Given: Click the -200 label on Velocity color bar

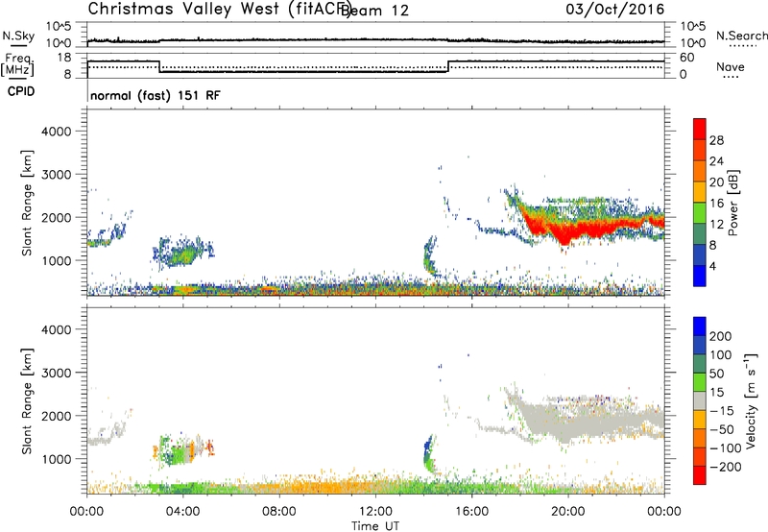Looking at the screenshot, I should point(724,467).
